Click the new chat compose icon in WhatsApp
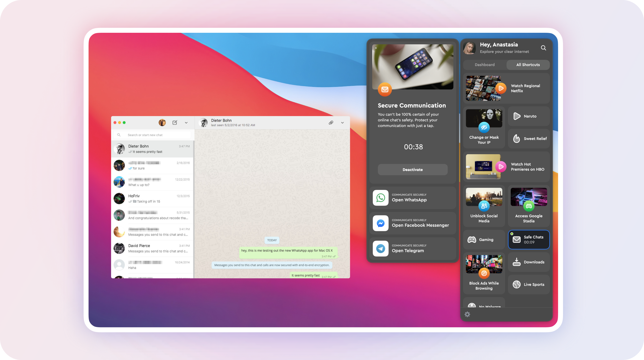 pos(175,123)
